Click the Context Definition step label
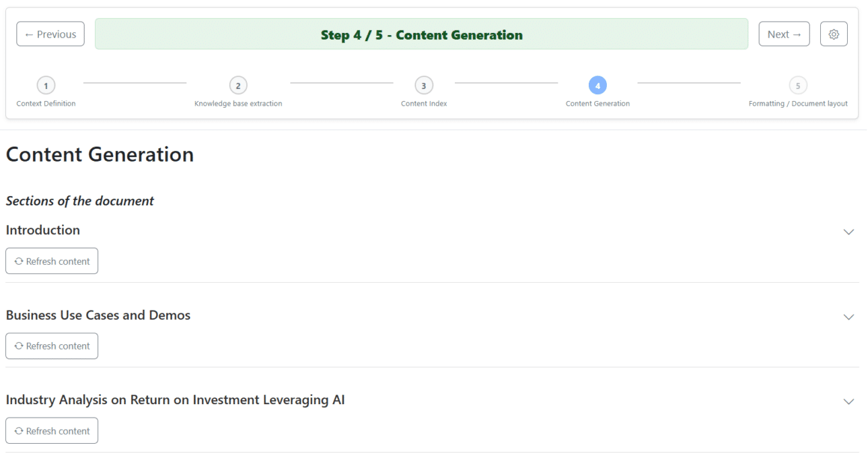 pos(46,104)
